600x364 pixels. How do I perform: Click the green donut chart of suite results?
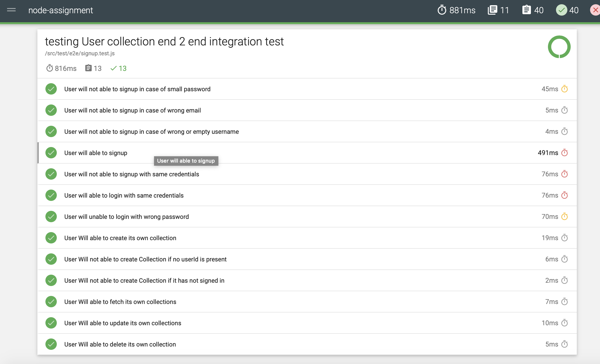pos(559,47)
